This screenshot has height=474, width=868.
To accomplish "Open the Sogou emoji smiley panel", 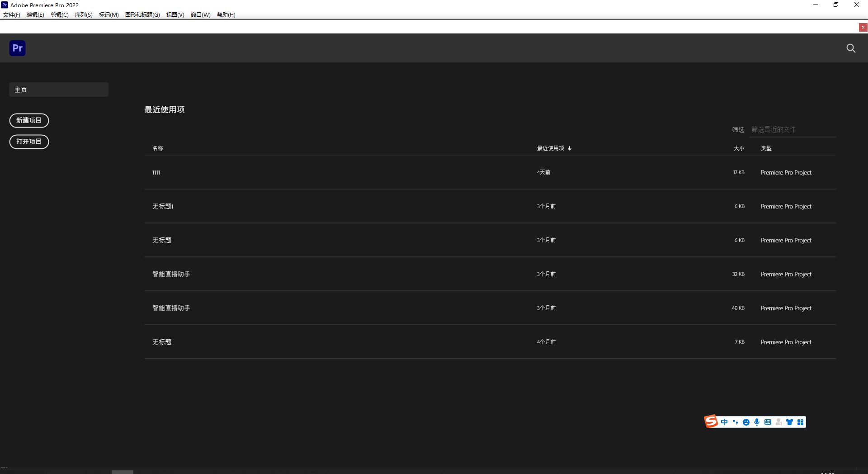I will [x=746, y=422].
